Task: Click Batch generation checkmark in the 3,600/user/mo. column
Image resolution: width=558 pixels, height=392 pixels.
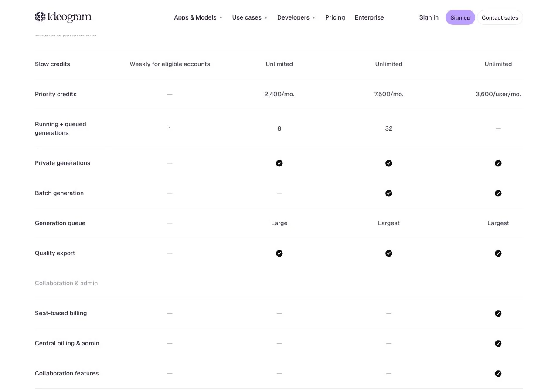Action: pyautogui.click(x=498, y=193)
